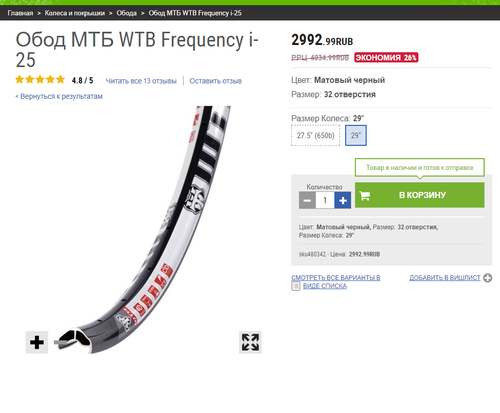Select the 29" wheel size option

[x=356, y=135]
